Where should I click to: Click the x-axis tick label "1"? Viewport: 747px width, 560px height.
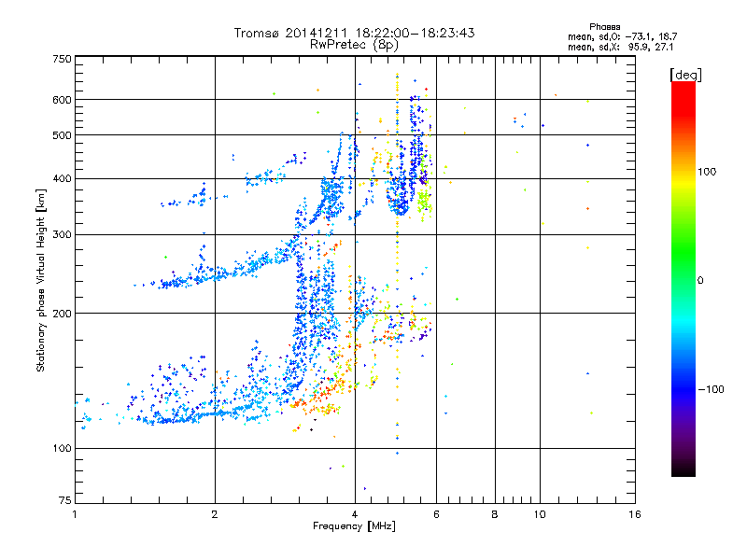[75, 514]
